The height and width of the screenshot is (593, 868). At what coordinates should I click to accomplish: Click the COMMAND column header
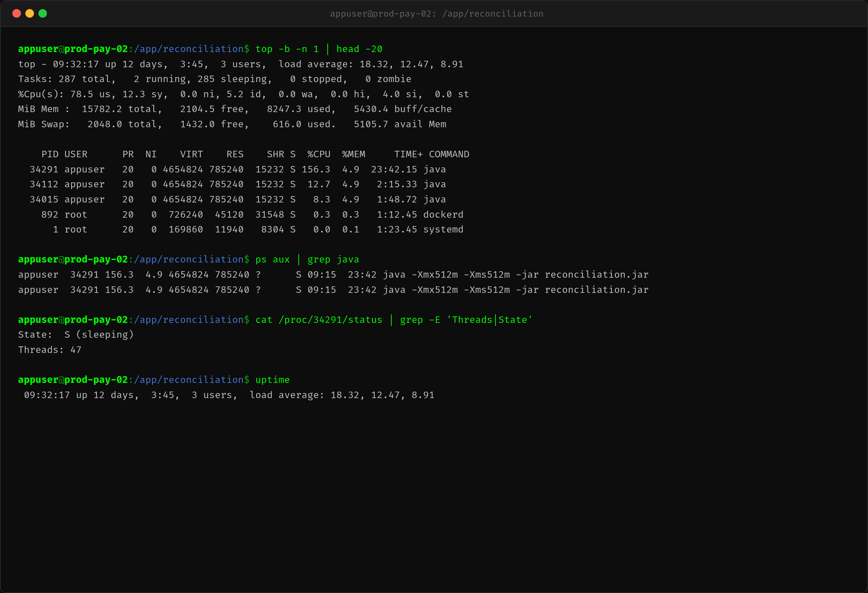[449, 154]
